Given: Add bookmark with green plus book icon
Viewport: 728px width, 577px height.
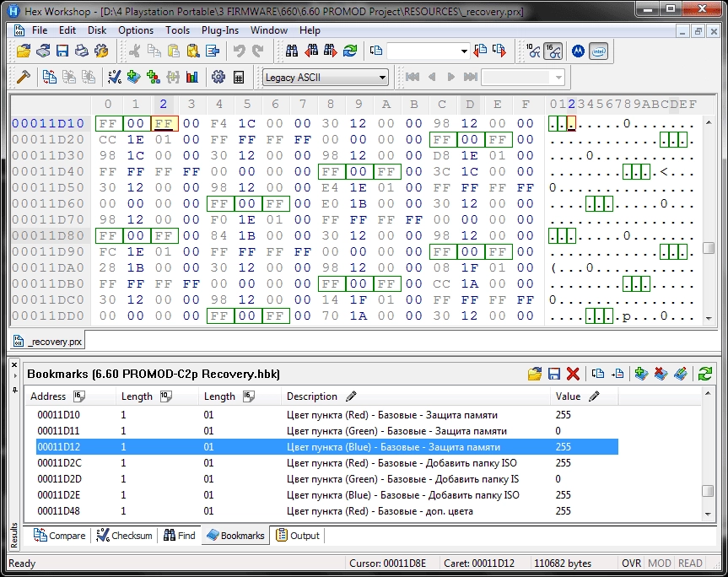Looking at the screenshot, I should [x=641, y=374].
